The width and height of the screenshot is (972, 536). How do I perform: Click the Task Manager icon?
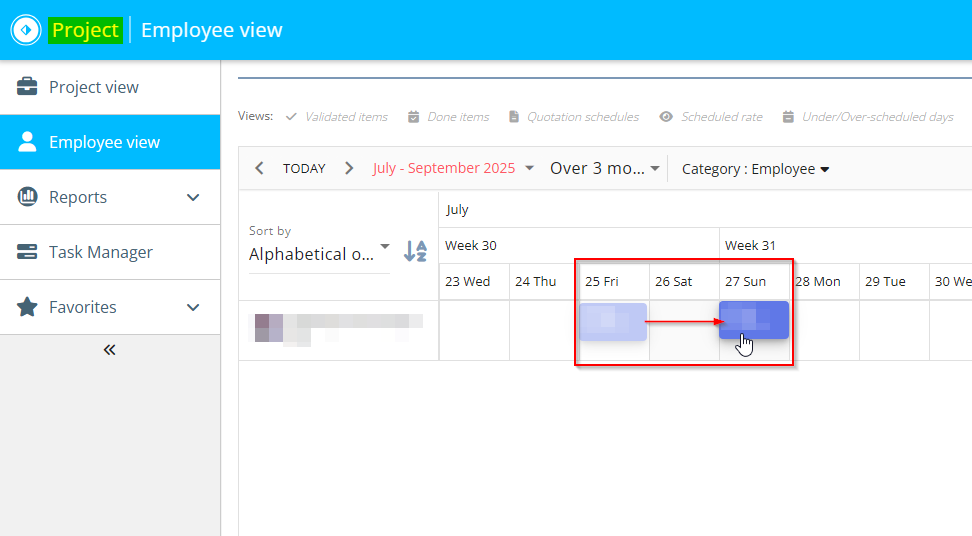(x=27, y=252)
